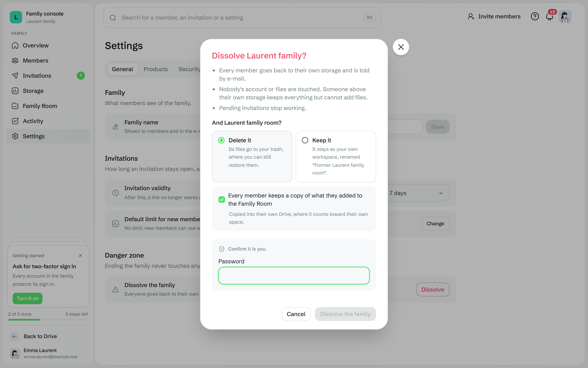The image size is (588, 368).
Task: Click Cancel in the dialog
Action: point(296,314)
